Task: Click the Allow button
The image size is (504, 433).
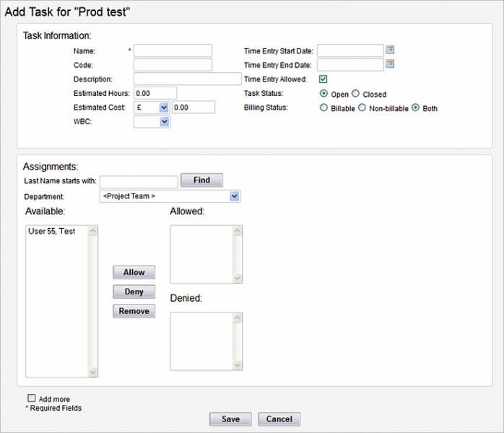Action: [x=134, y=272]
